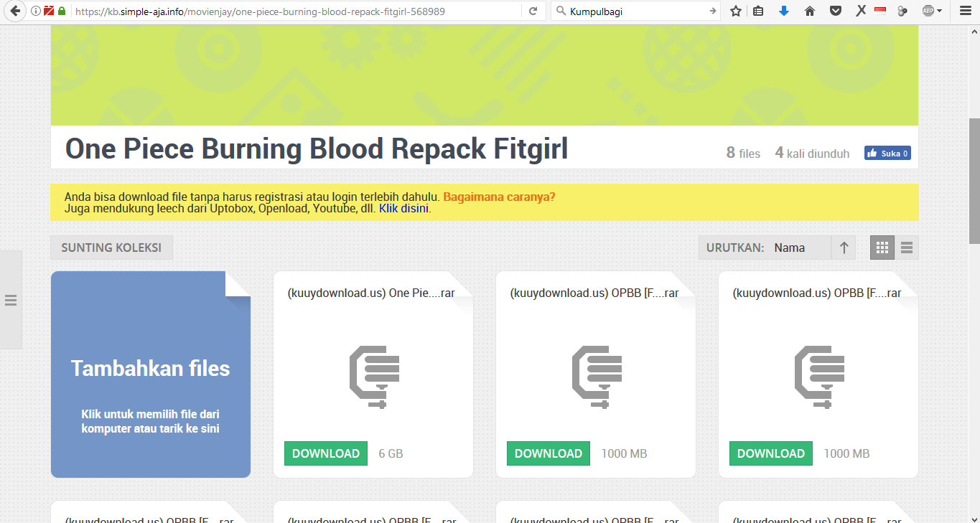Image resolution: width=980 pixels, height=523 pixels.
Task: Click the '8 files' count text
Action: [743, 153]
